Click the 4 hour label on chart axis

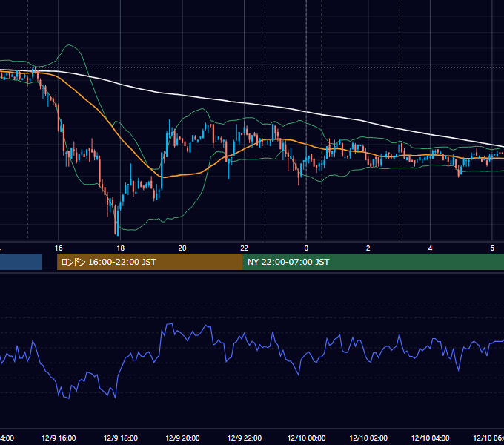point(430,248)
